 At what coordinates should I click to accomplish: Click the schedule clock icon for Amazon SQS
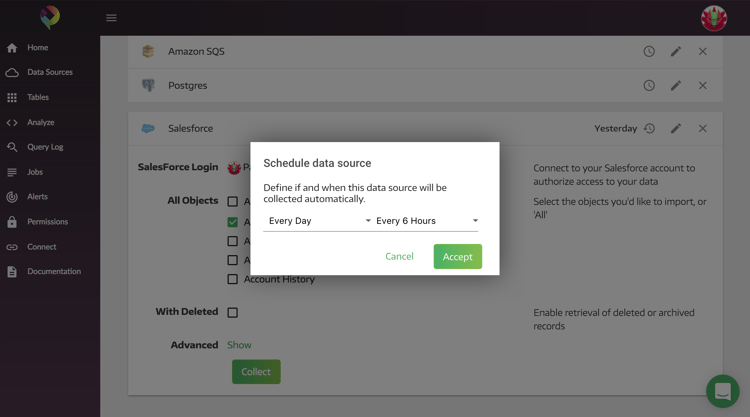(649, 52)
